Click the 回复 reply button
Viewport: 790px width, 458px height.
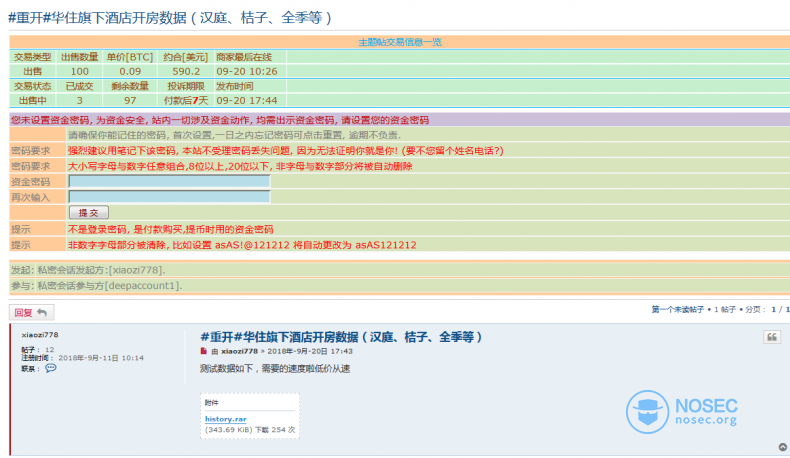[x=31, y=313]
